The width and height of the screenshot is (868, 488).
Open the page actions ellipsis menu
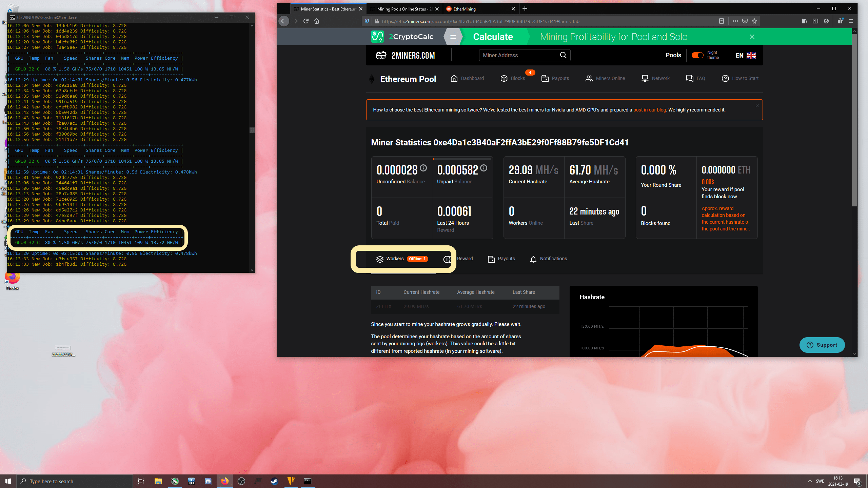click(x=735, y=21)
